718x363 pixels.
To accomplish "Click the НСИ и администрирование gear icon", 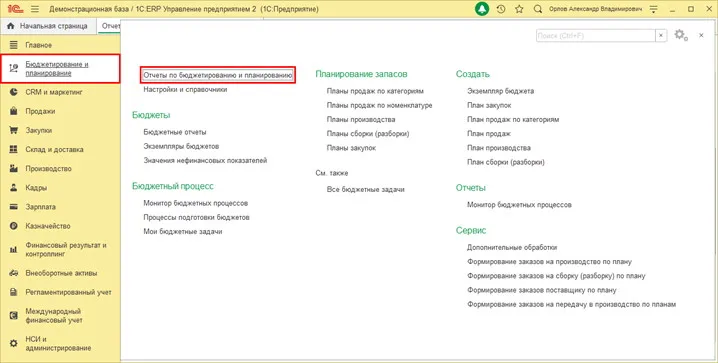I will click(x=14, y=343).
